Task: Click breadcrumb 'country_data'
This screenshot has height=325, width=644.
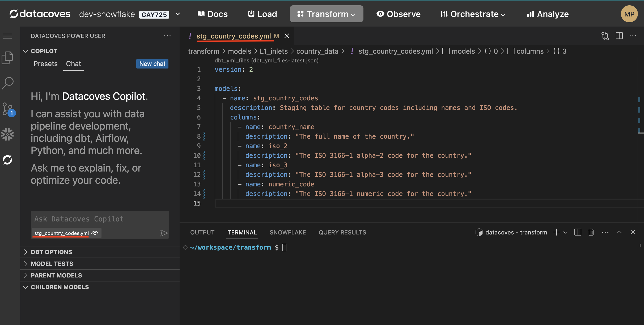Action: (317, 51)
